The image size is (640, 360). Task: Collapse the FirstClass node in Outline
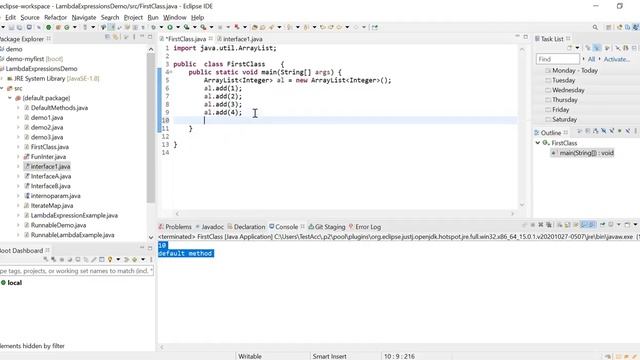point(538,143)
